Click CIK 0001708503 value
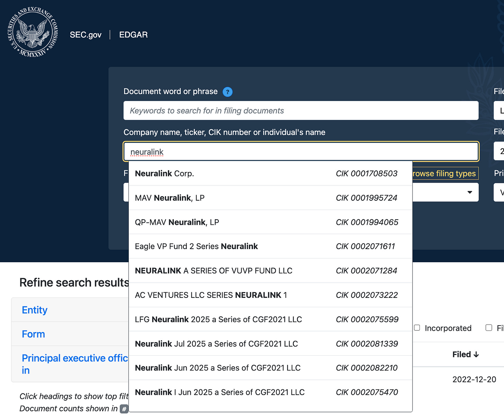 367,174
